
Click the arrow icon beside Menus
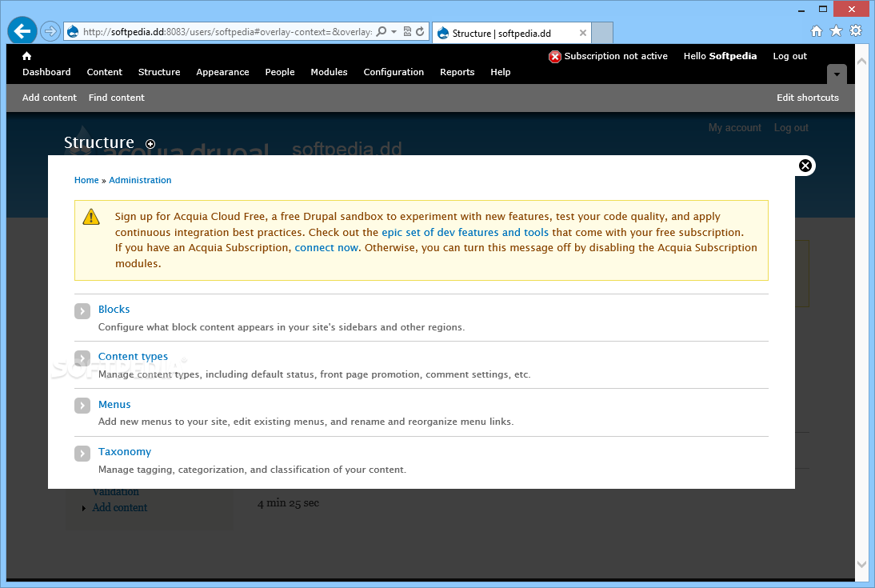click(x=82, y=406)
